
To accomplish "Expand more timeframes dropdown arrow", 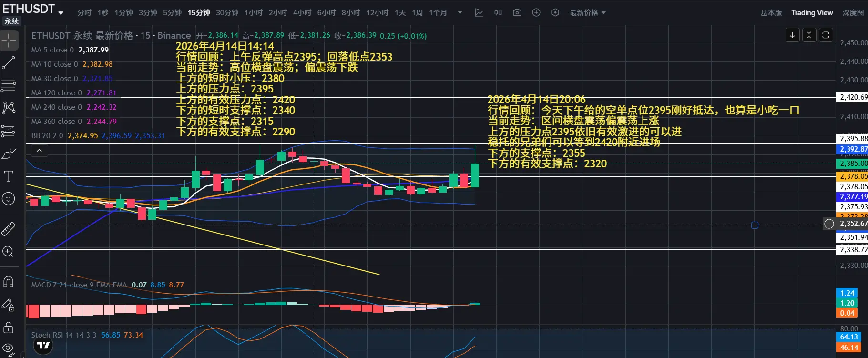I will pyautogui.click(x=460, y=13).
